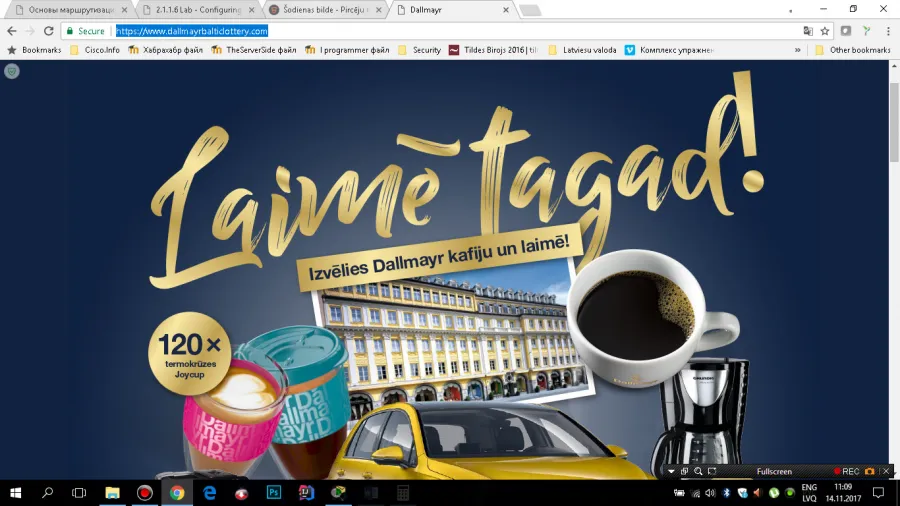Viewport: 900px width, 506px height.
Task: Open the Other bookmarks folder
Action: (x=853, y=50)
